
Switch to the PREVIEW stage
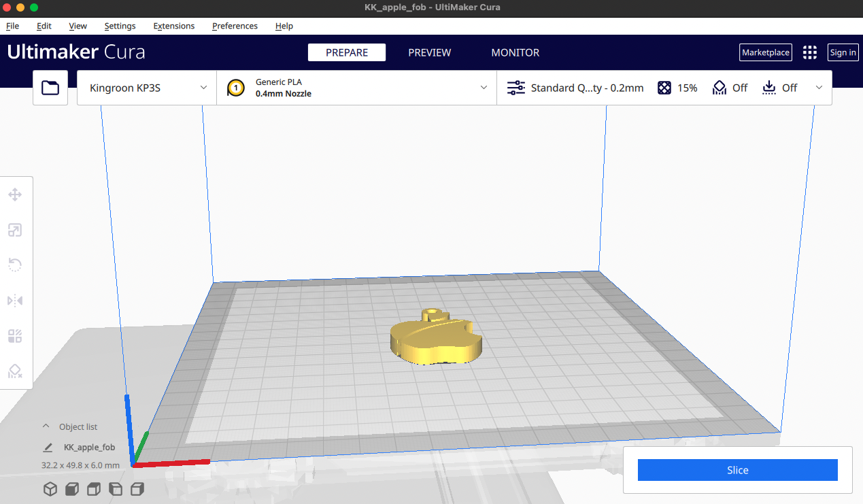click(x=430, y=52)
